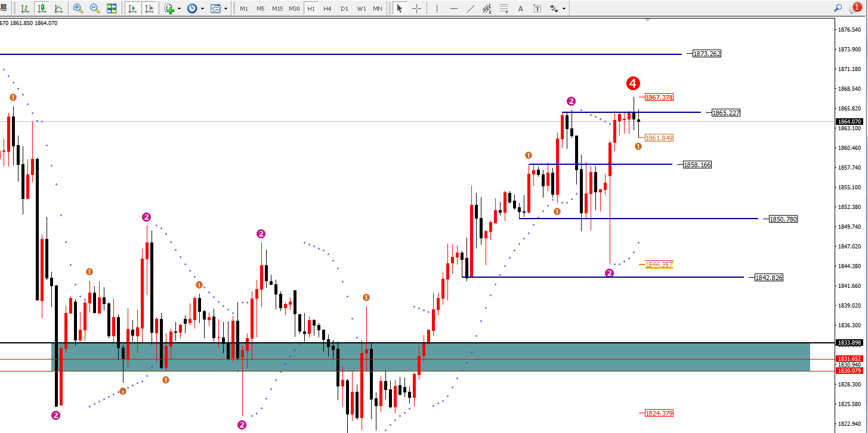Click the periodicity clock icon
The height and width of the screenshot is (433, 868).
(192, 8)
